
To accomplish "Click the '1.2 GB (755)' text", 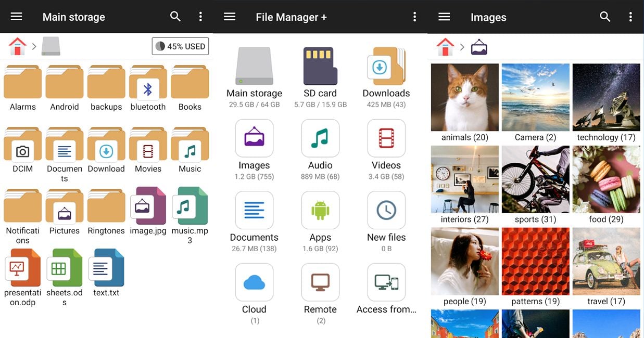I will (x=254, y=177).
